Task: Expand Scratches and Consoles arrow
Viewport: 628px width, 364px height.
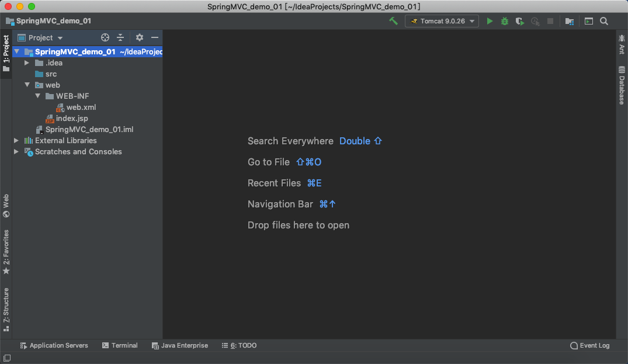Action: click(16, 152)
